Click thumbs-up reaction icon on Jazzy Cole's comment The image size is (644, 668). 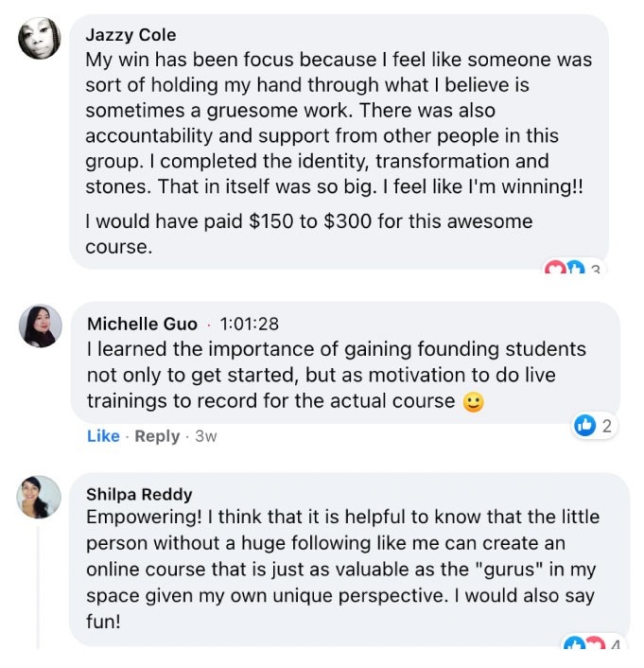(574, 271)
